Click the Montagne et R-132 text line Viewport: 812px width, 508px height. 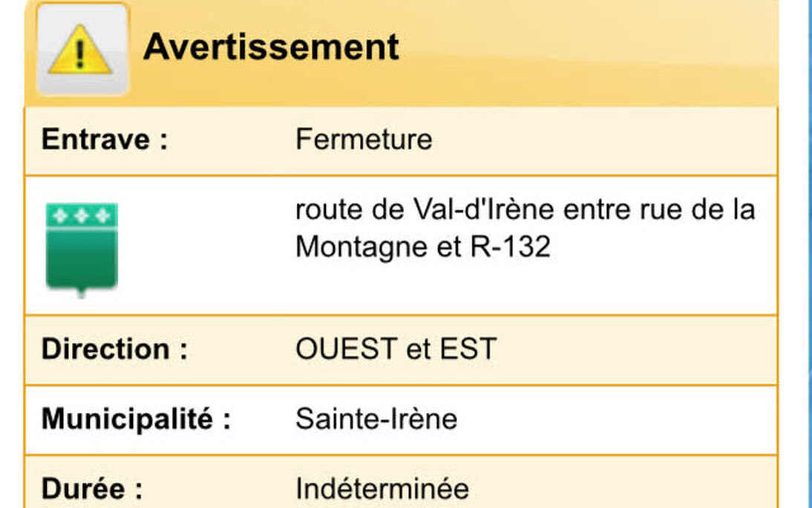click(422, 247)
